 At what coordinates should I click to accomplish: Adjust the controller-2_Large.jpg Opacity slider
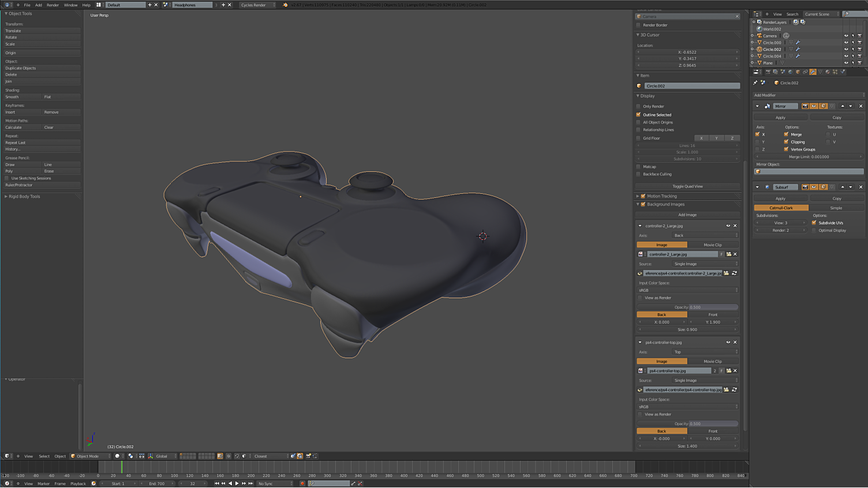coord(687,307)
